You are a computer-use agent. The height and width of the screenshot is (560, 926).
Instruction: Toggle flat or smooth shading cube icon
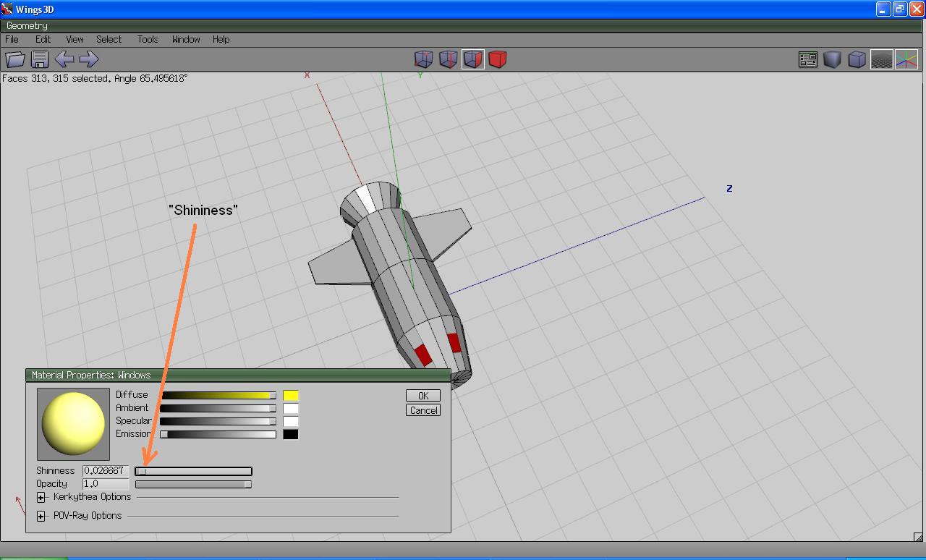click(x=832, y=59)
